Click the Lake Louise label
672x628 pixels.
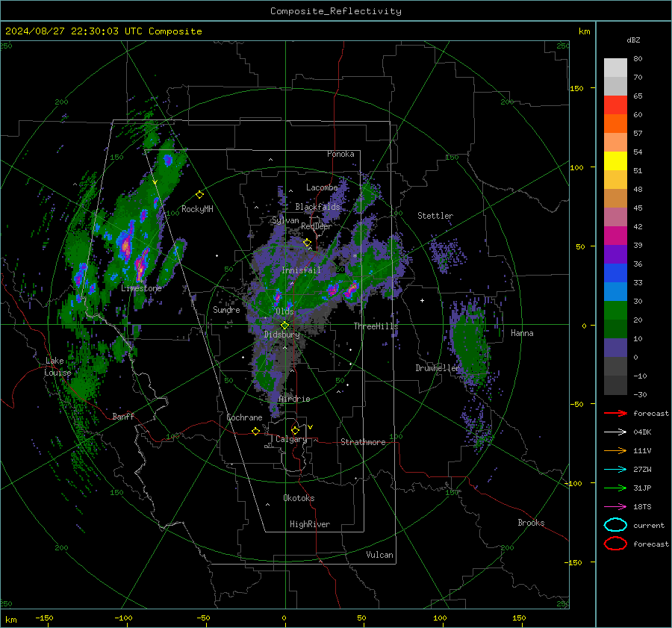tap(57, 367)
